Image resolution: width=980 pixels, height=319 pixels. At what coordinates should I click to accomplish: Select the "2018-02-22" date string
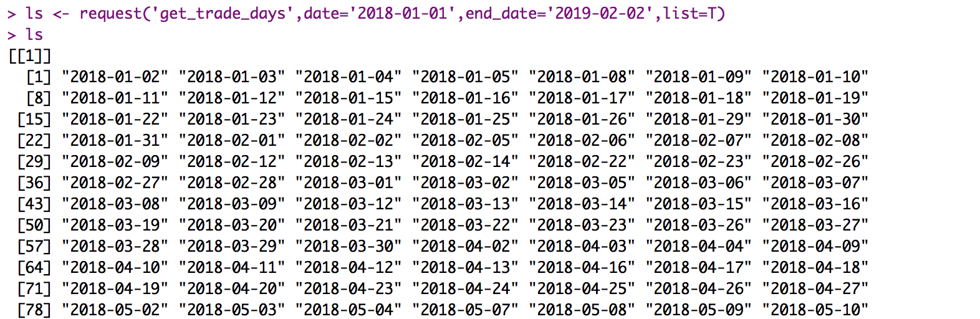pos(582,162)
